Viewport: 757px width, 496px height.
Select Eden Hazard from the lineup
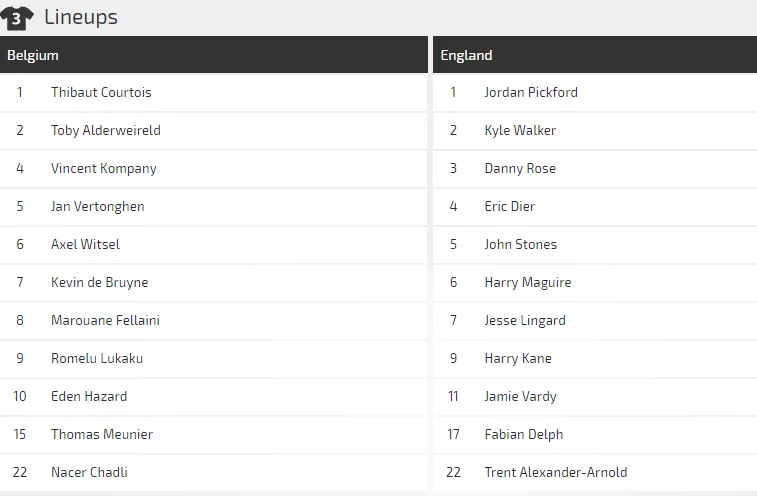[89, 396]
